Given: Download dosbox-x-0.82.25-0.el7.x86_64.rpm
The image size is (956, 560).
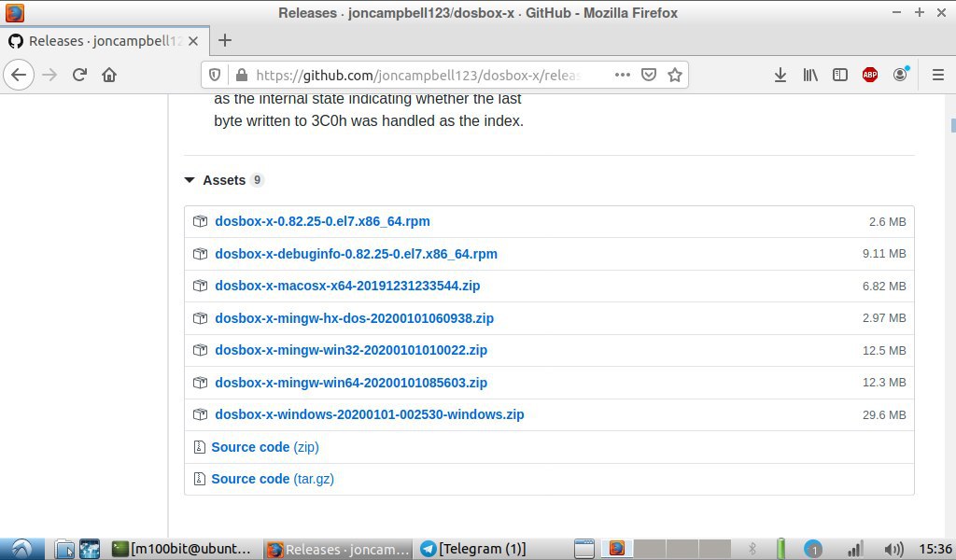Looking at the screenshot, I should 322,221.
